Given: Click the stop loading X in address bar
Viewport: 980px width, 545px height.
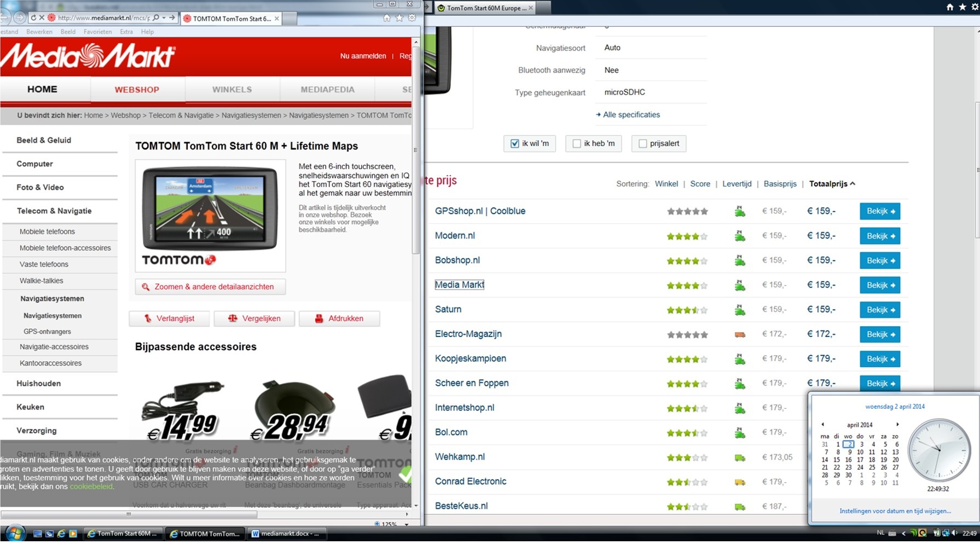Looking at the screenshot, I should tap(42, 18).
